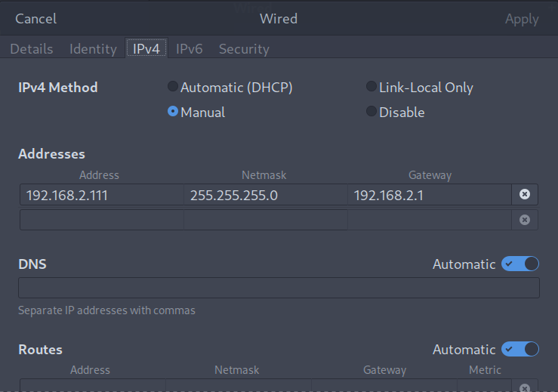Viewport: 558px width, 392px height.
Task: Open the Identity tab
Action: 93,49
